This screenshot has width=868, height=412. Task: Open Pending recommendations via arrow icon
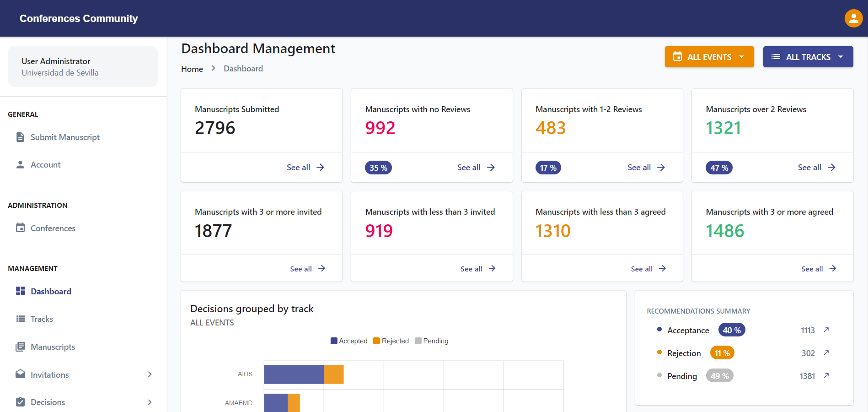pyautogui.click(x=826, y=376)
